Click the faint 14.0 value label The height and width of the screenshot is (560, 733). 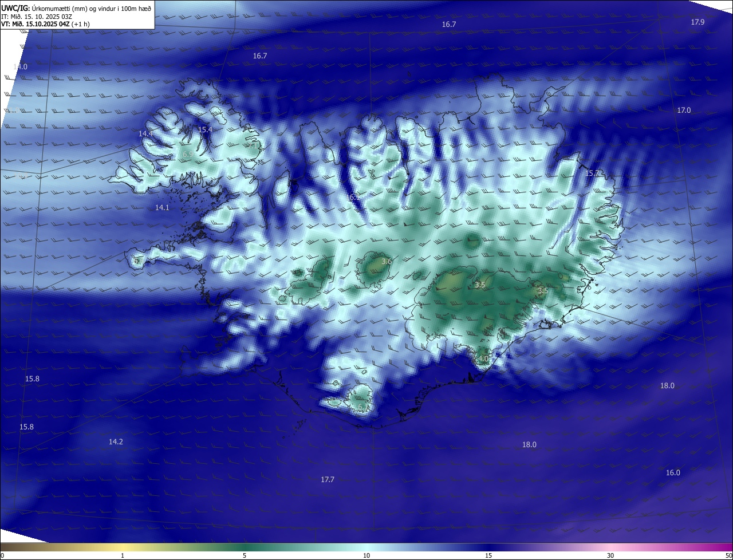pyautogui.click(x=20, y=66)
